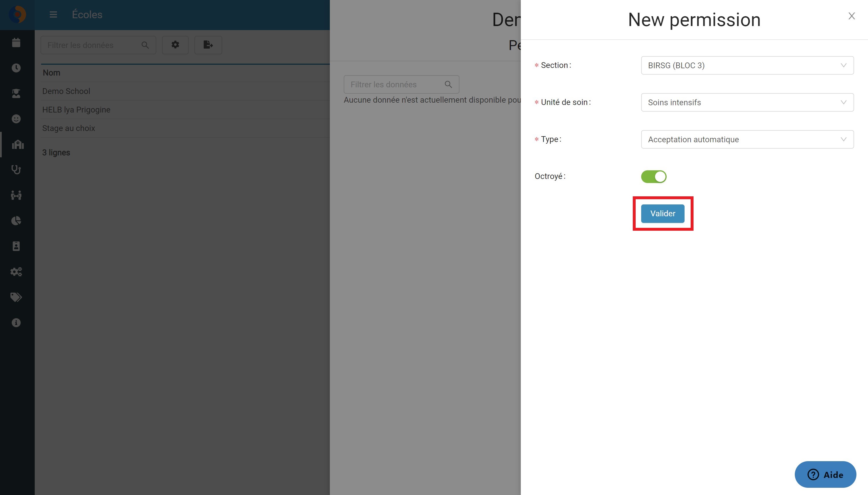Open the clock sidebar icon
This screenshot has height=495, width=868.
click(x=16, y=68)
